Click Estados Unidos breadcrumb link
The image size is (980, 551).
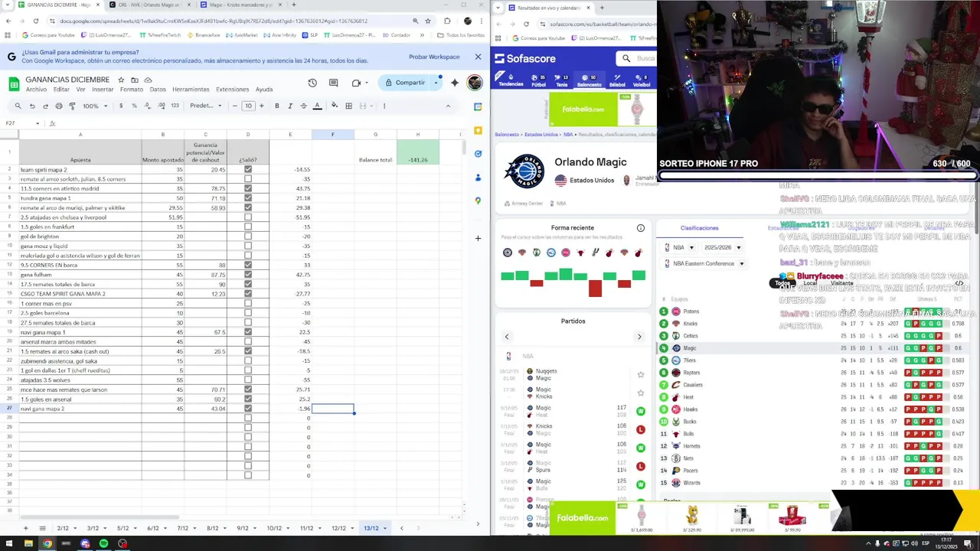(x=541, y=134)
